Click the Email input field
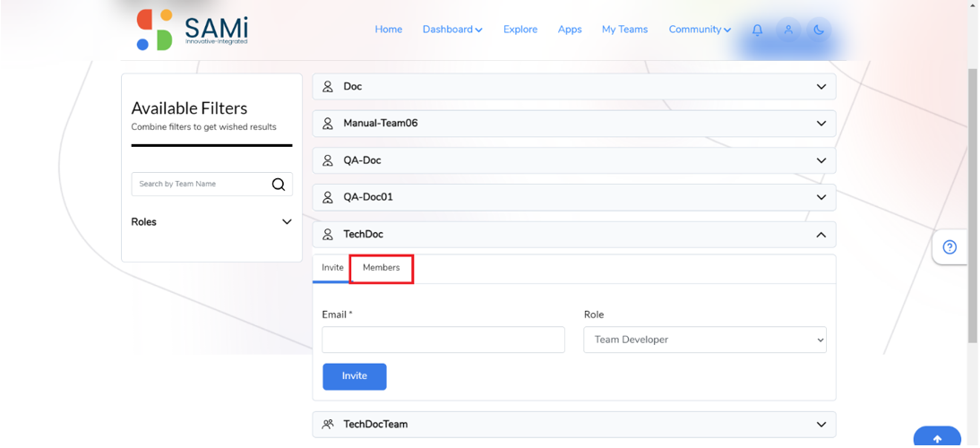Screen dimensions: 980x448 coord(443,340)
